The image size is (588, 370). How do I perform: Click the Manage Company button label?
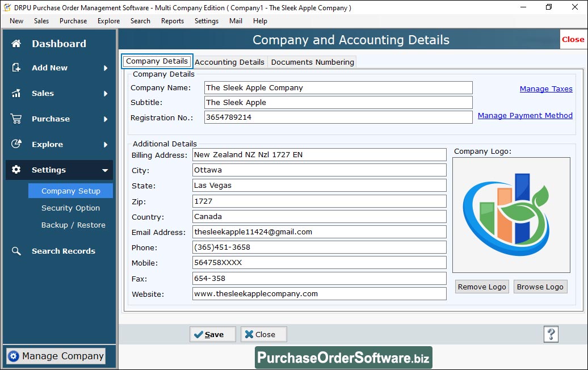point(62,356)
